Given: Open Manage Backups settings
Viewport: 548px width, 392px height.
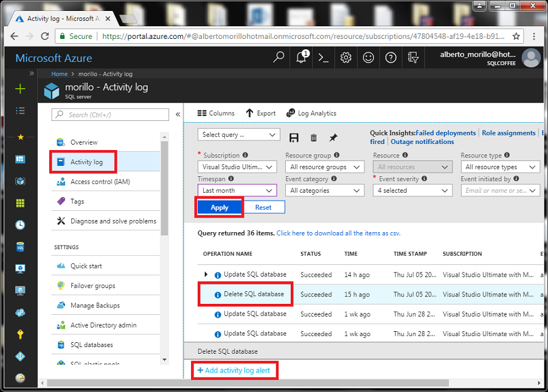Looking at the screenshot, I should pyautogui.click(x=106, y=305).
